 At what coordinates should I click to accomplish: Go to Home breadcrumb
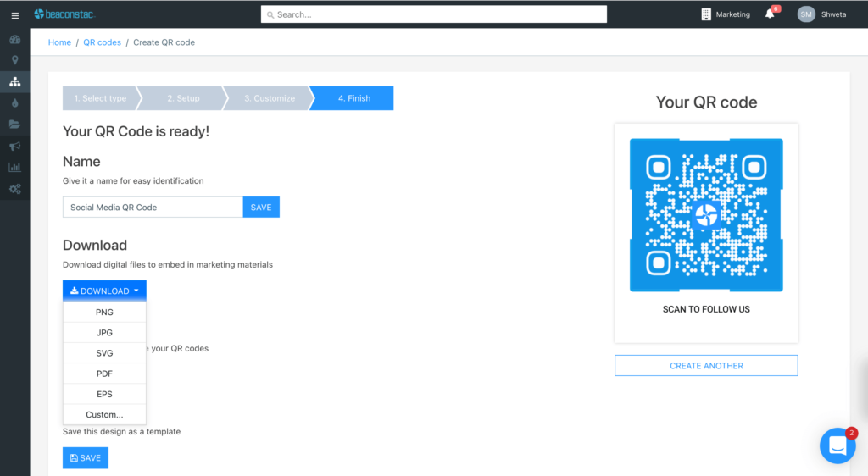coord(59,42)
